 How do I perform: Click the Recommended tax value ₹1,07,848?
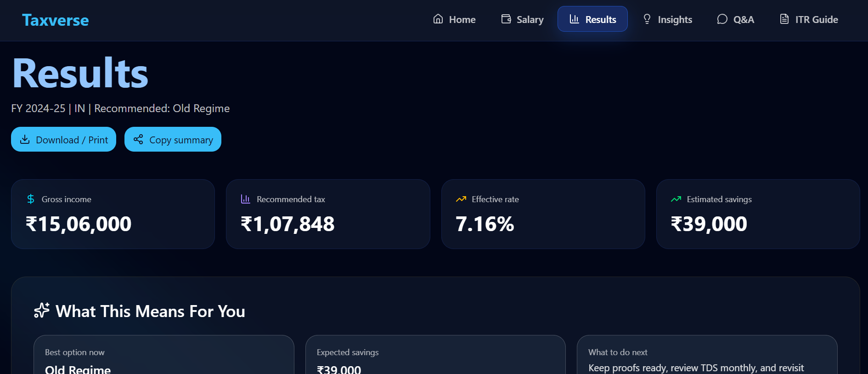coord(287,224)
